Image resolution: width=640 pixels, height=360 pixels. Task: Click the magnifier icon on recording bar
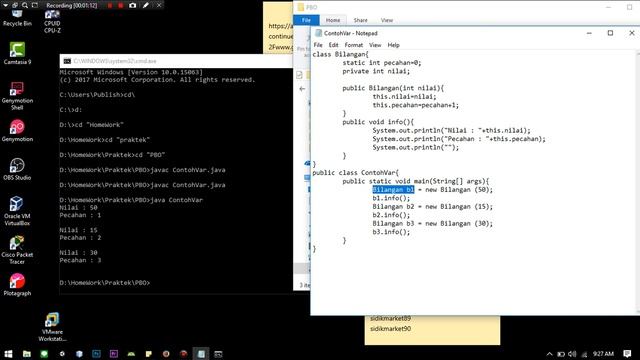pos(25,5)
